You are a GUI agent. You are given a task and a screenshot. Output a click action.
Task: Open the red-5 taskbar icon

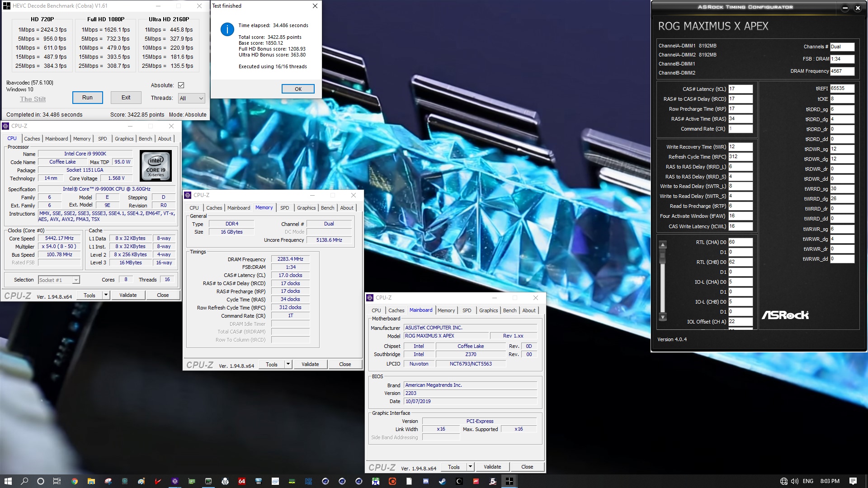(x=493, y=481)
